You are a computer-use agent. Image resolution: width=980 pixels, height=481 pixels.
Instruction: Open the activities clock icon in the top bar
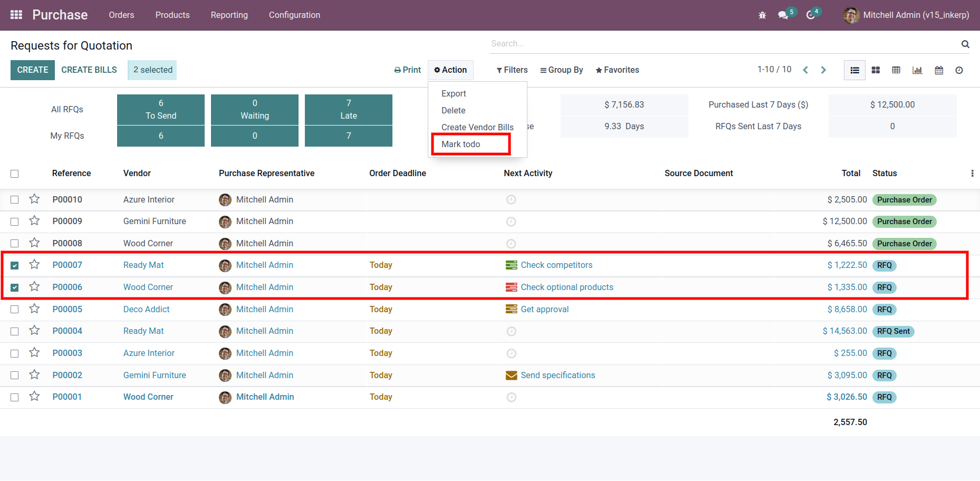[811, 15]
